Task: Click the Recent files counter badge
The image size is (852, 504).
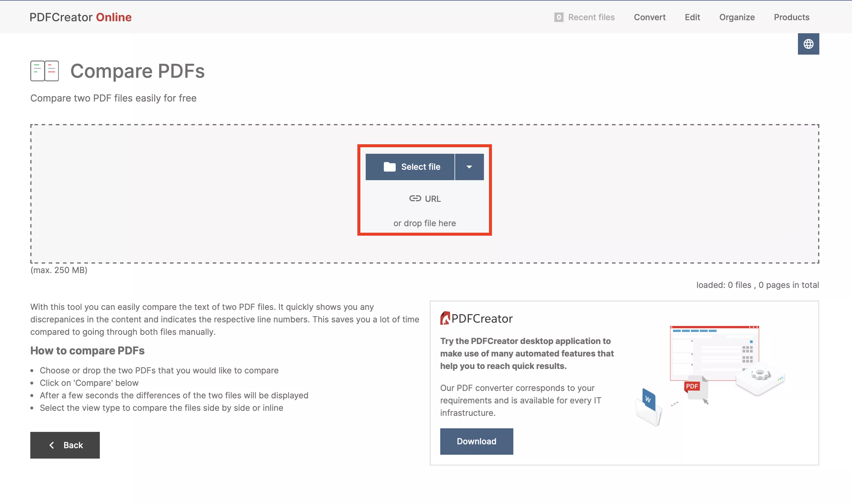Action: click(x=558, y=17)
